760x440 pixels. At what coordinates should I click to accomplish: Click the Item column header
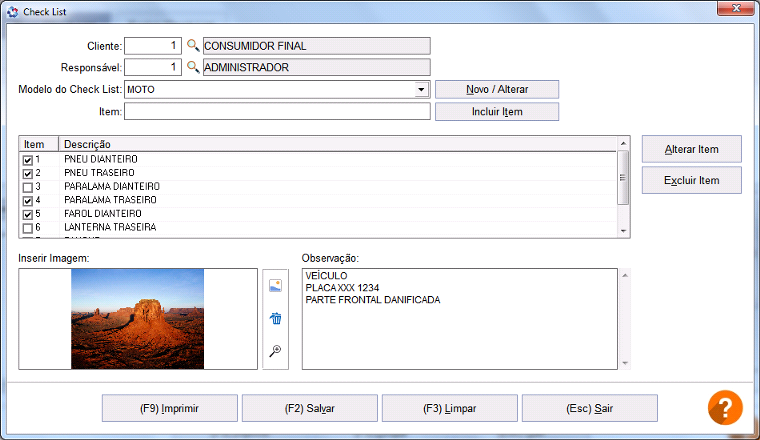click(39, 144)
